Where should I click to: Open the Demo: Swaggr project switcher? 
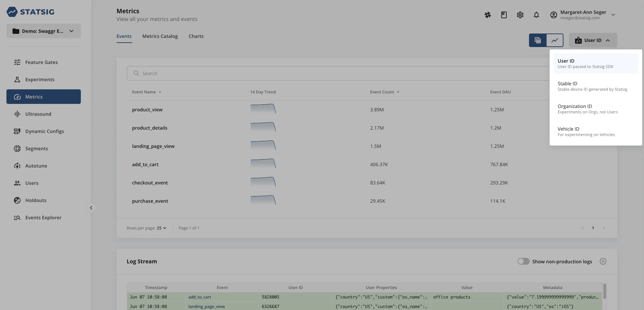43,31
